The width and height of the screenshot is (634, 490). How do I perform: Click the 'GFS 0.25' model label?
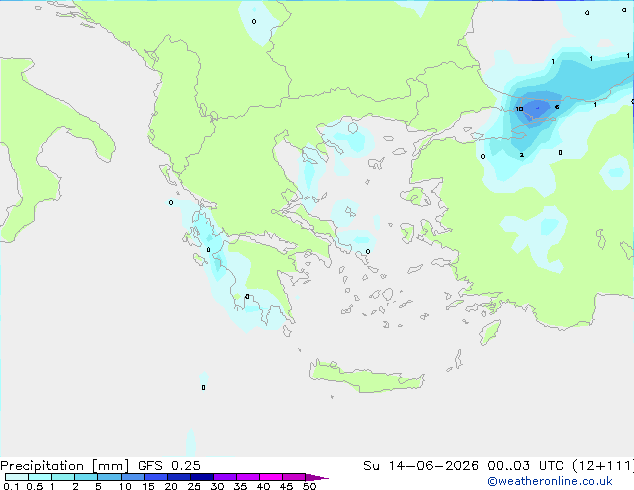[169, 466]
